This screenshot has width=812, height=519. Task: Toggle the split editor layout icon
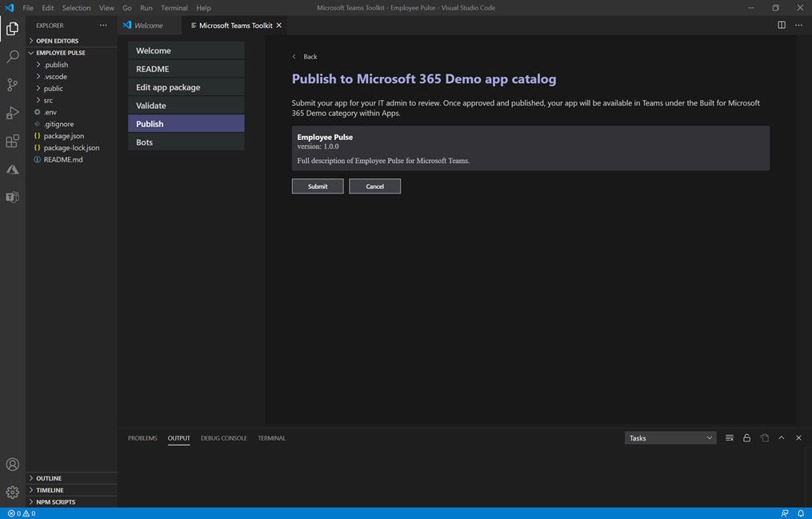point(781,25)
